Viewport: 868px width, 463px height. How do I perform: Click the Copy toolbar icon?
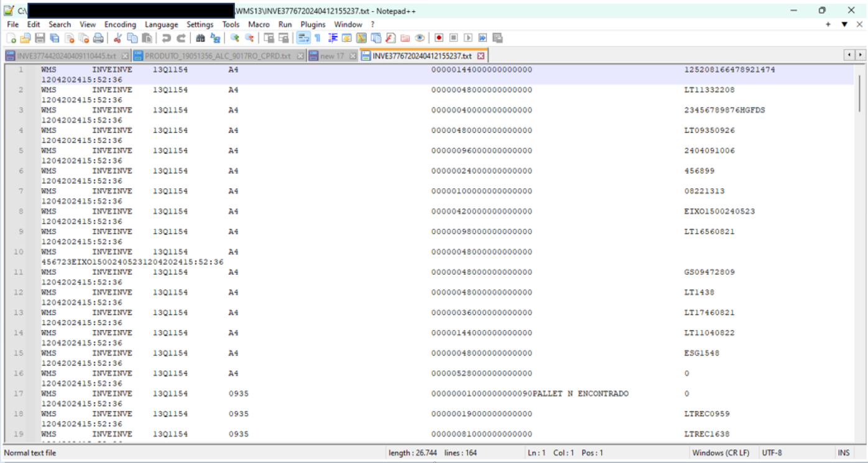(x=132, y=38)
